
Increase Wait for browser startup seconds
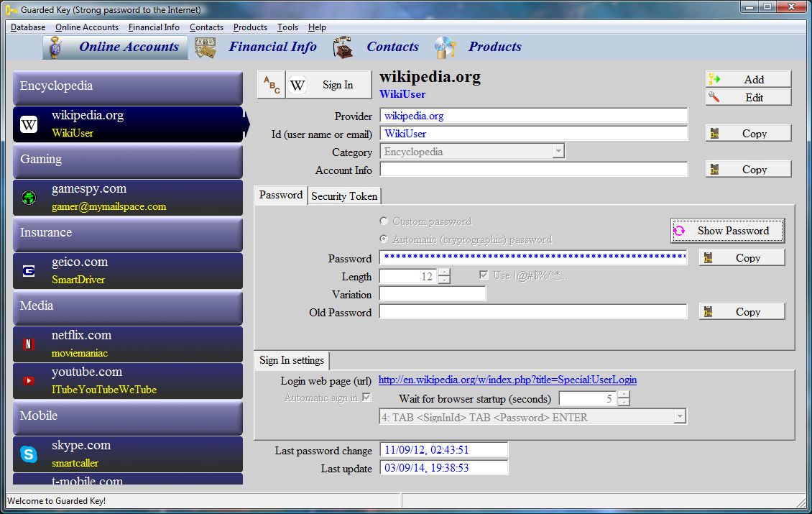coord(624,395)
